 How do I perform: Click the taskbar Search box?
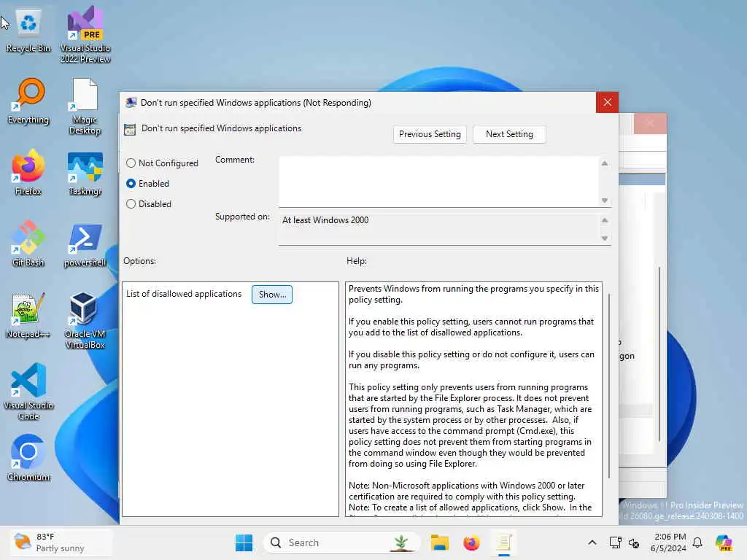click(x=341, y=542)
